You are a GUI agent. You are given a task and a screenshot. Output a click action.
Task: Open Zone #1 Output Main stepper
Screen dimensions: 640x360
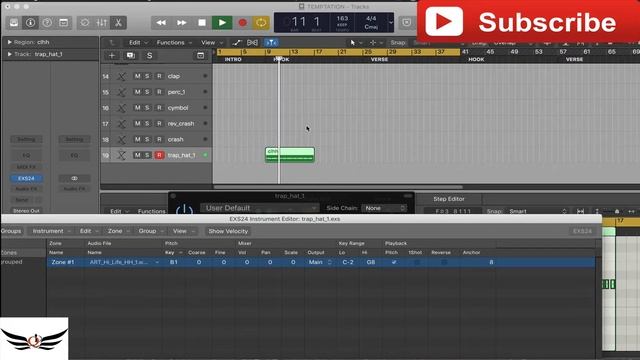[330, 262]
